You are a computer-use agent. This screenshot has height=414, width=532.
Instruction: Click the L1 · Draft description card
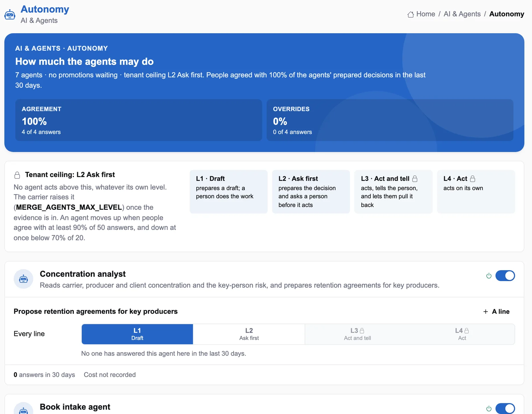pos(228,192)
